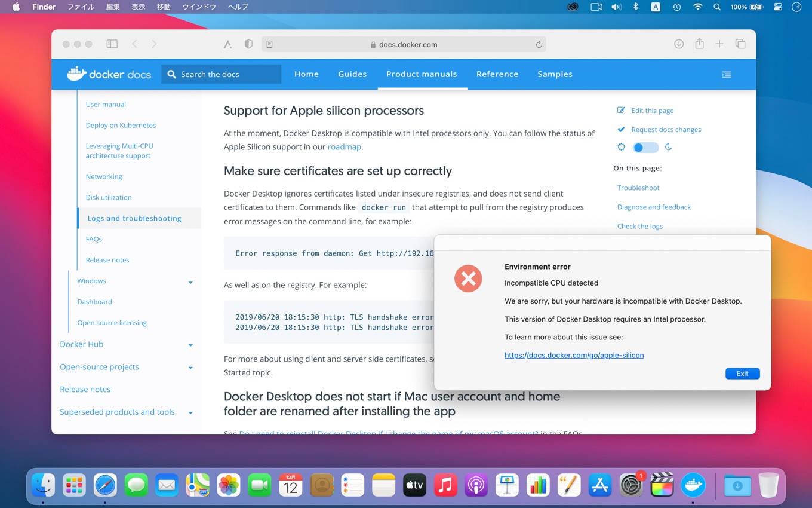Click the pencil icon beside Edit this page
The height and width of the screenshot is (508, 812).
(x=621, y=110)
